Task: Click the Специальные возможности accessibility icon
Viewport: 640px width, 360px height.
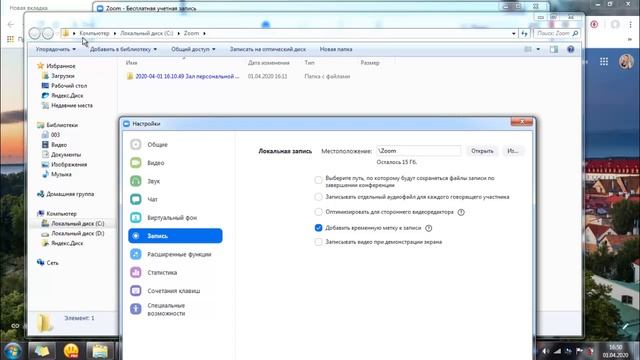Action: (136, 309)
